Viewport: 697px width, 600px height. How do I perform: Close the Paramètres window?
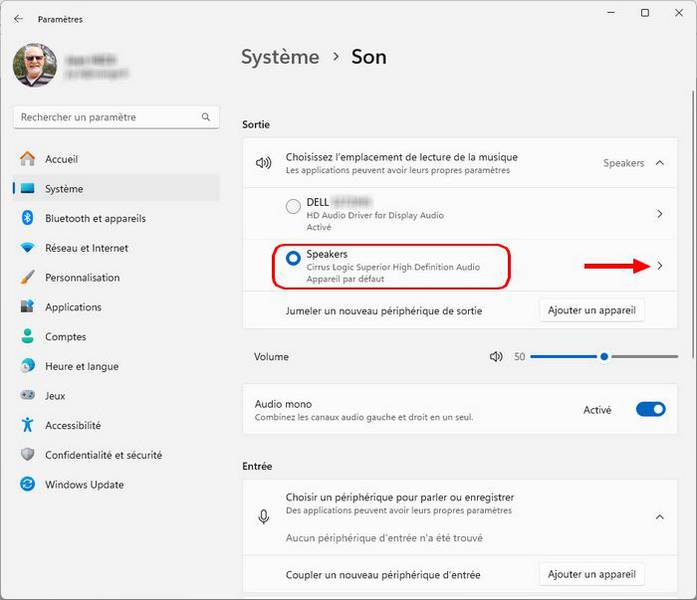click(x=679, y=12)
